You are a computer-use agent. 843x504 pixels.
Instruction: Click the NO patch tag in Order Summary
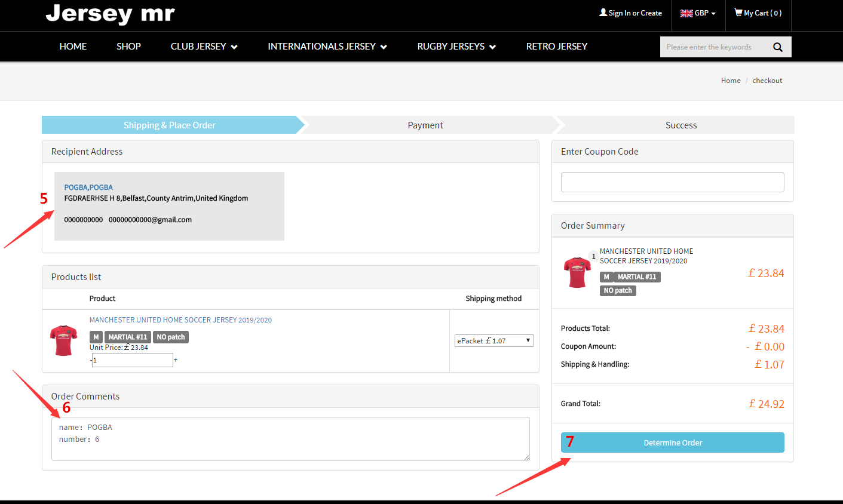click(x=618, y=291)
